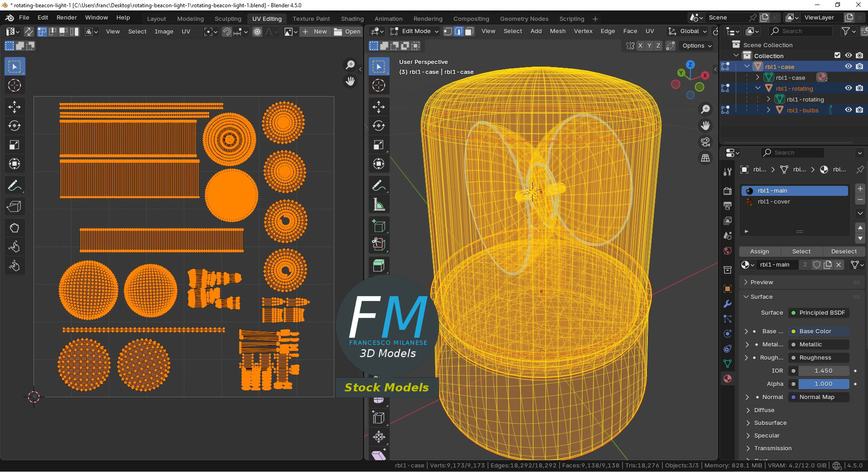Expand the Transmission section
This screenshot has width=868, height=472.
773,448
